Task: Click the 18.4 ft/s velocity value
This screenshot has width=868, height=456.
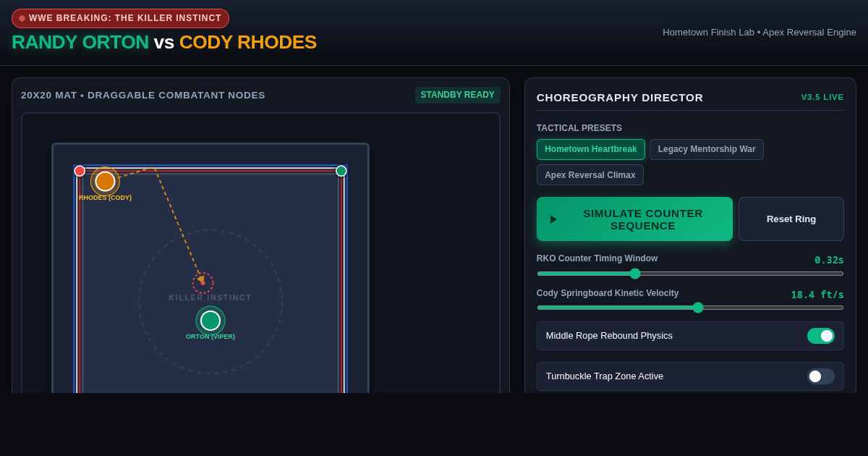Action: coord(817,295)
